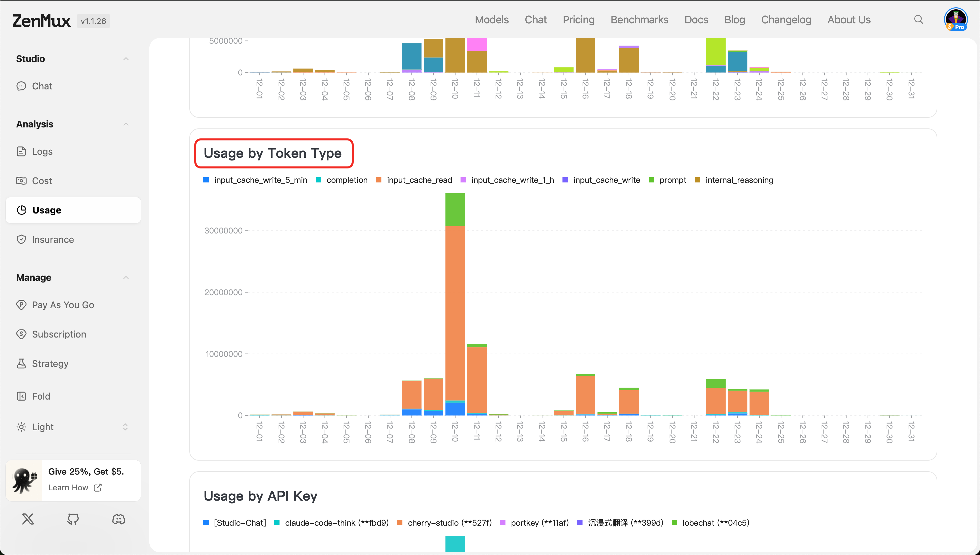This screenshot has height=555, width=980.
Task: Click the user profile avatar
Action: pos(955,19)
